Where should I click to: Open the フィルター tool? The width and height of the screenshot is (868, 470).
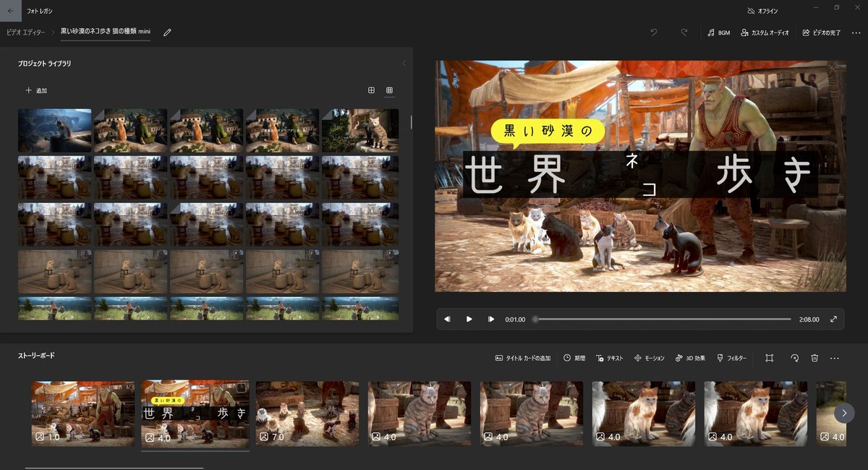[x=731, y=358]
